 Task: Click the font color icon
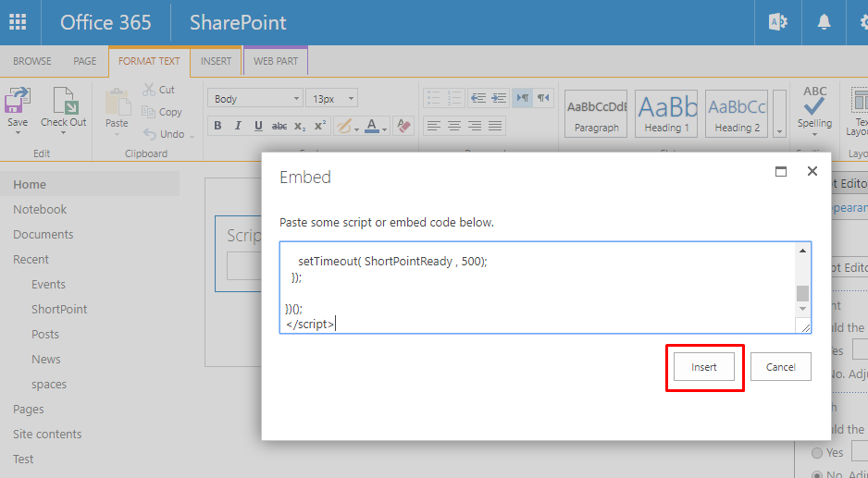tap(373, 126)
